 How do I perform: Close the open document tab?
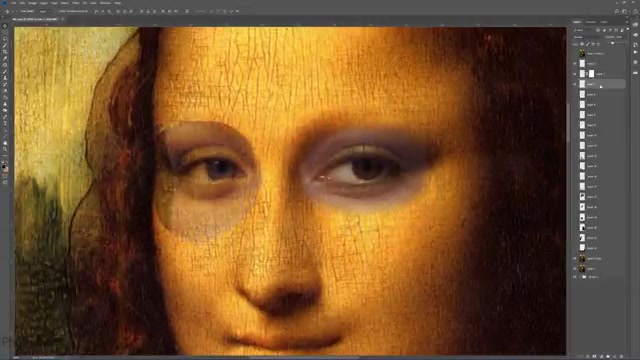click(62, 19)
